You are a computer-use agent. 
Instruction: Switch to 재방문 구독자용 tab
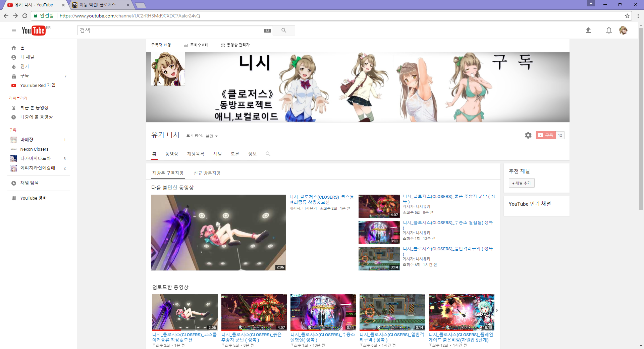pos(168,173)
